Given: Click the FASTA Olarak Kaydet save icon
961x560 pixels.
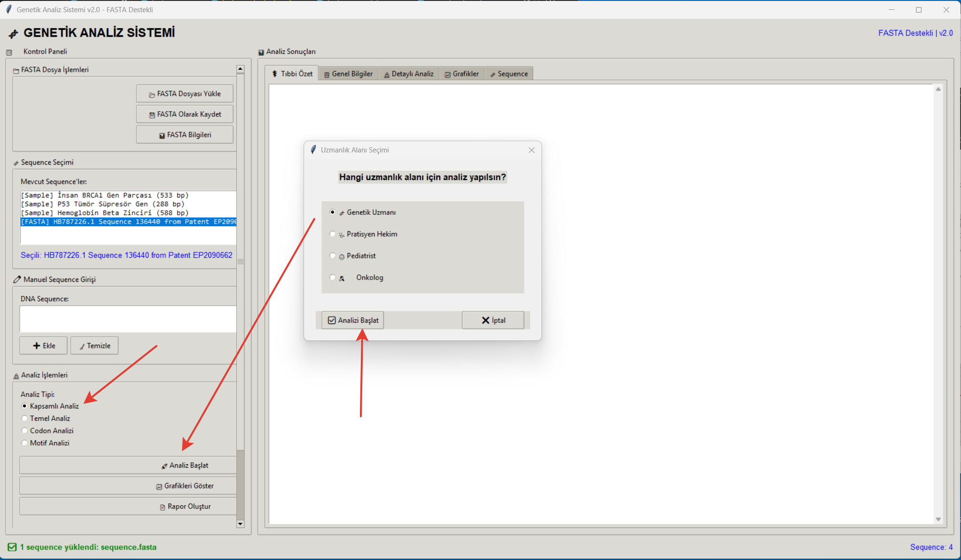Looking at the screenshot, I should [x=152, y=115].
